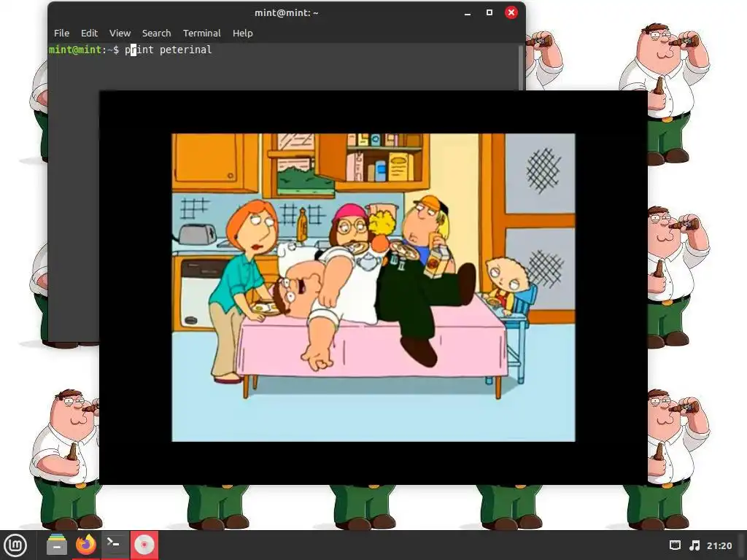Open the 21:20 clock calendar

coord(719,545)
